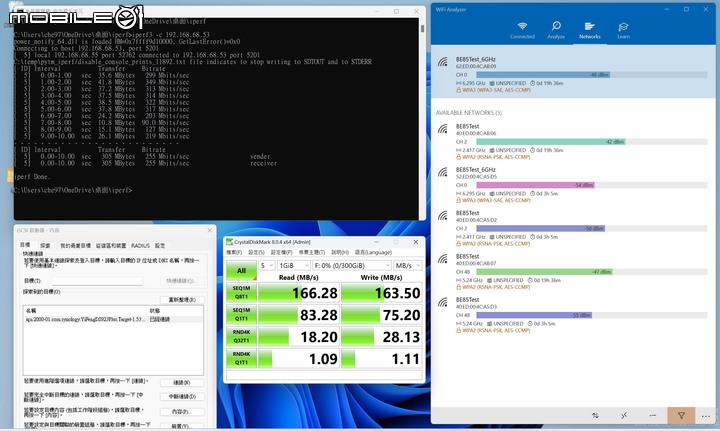
Task: Click Wi-Fi signal icon of connected network 62:ED:00:4C:AB:09
Action: coord(443,62)
